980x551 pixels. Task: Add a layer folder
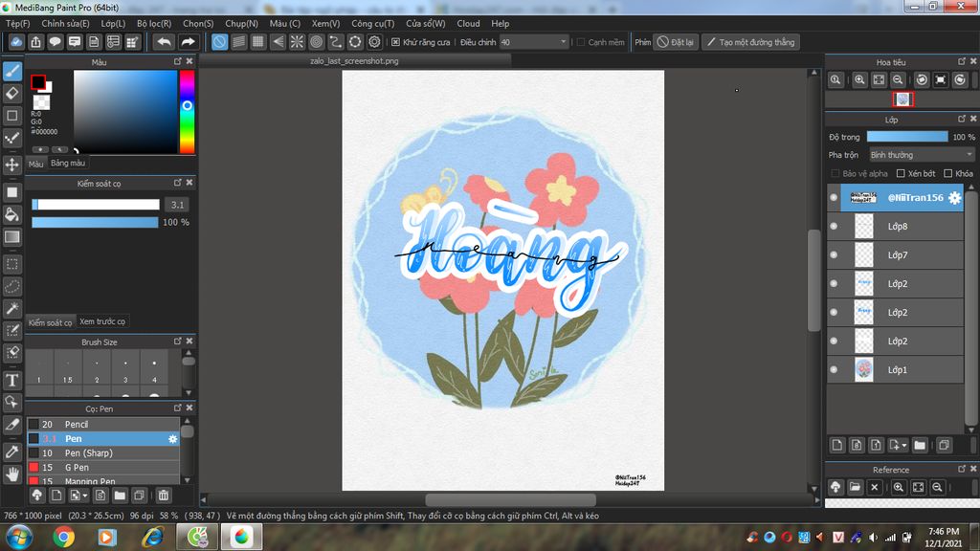pos(920,445)
